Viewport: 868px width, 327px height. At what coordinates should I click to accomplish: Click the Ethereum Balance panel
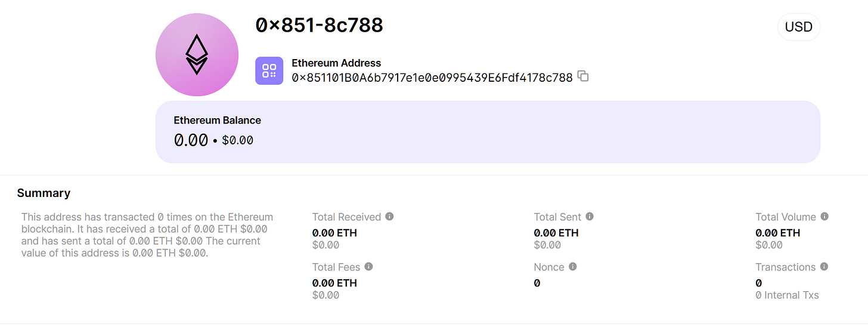[488, 132]
